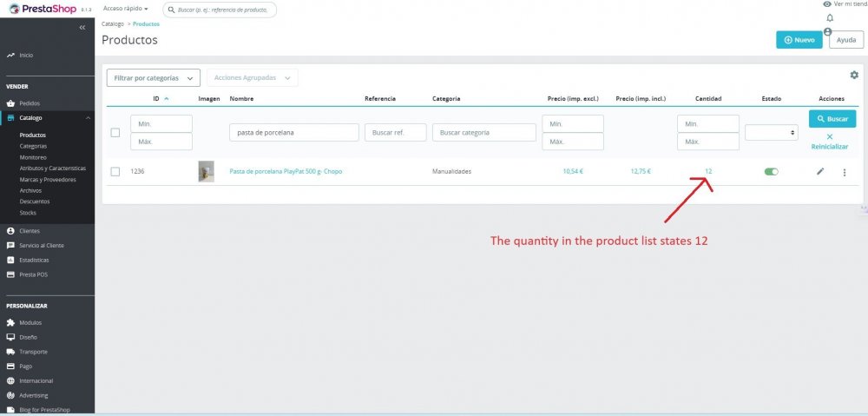Click the Clientes person icon
The image size is (868, 416).
(x=10, y=231)
